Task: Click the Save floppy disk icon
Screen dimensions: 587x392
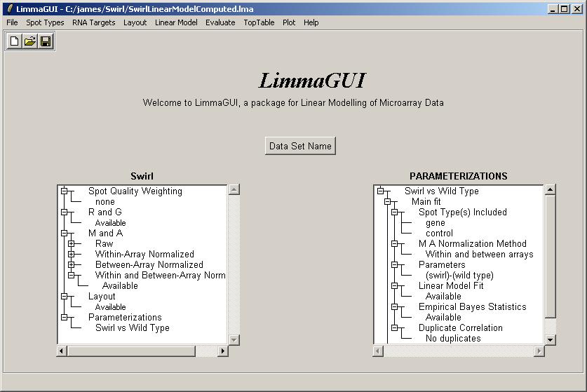Action: (x=45, y=41)
